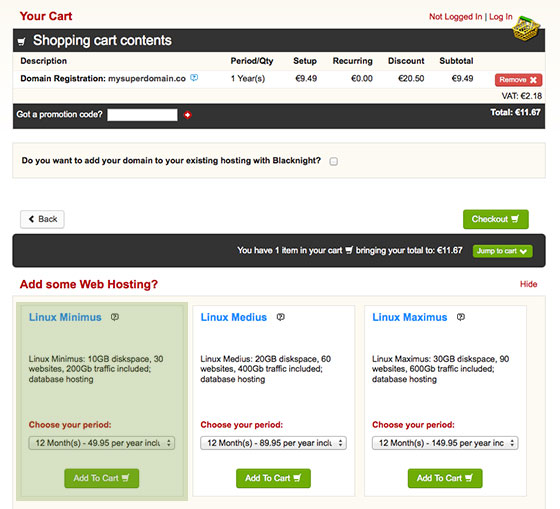Click info icon beside mysuperdomain.co
Image resolution: width=560 pixels, height=509 pixels.
(x=194, y=78)
